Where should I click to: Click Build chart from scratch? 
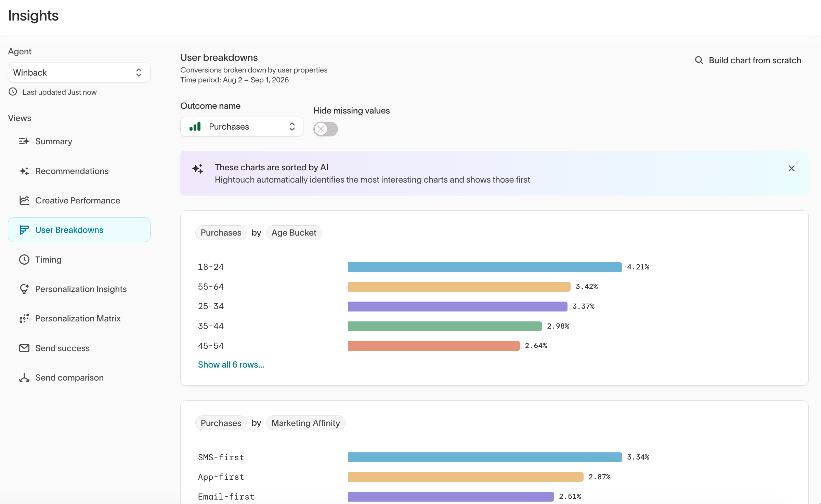click(748, 60)
